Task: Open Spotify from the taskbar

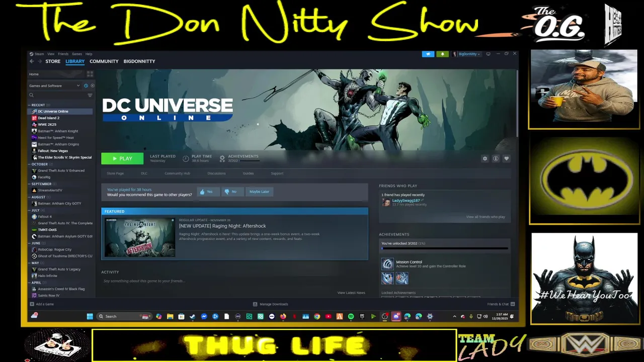Action: pyautogui.click(x=351, y=317)
